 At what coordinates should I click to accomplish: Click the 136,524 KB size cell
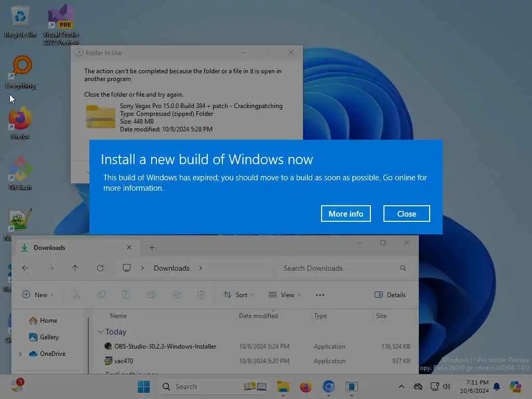tap(395, 347)
